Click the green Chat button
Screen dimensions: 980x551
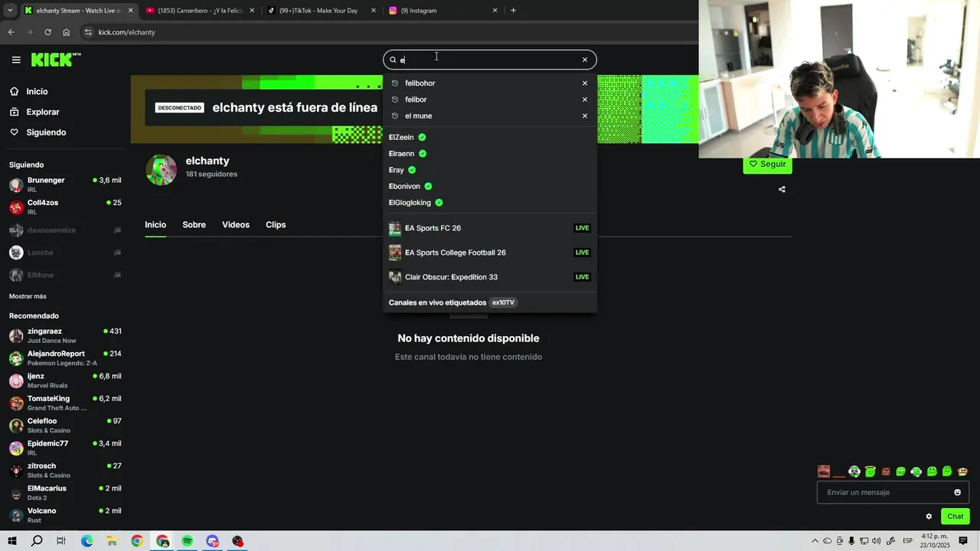coord(955,517)
